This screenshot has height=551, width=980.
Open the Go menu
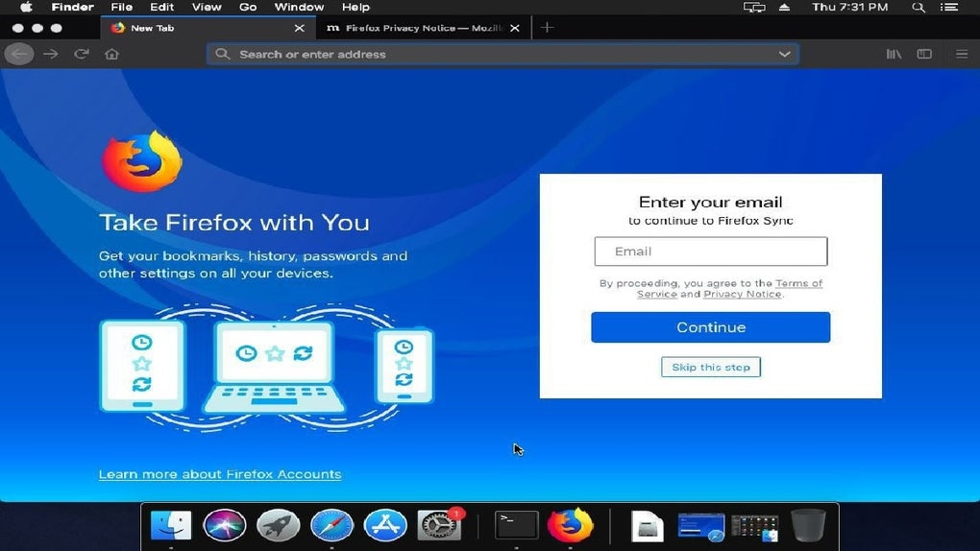[x=248, y=7]
